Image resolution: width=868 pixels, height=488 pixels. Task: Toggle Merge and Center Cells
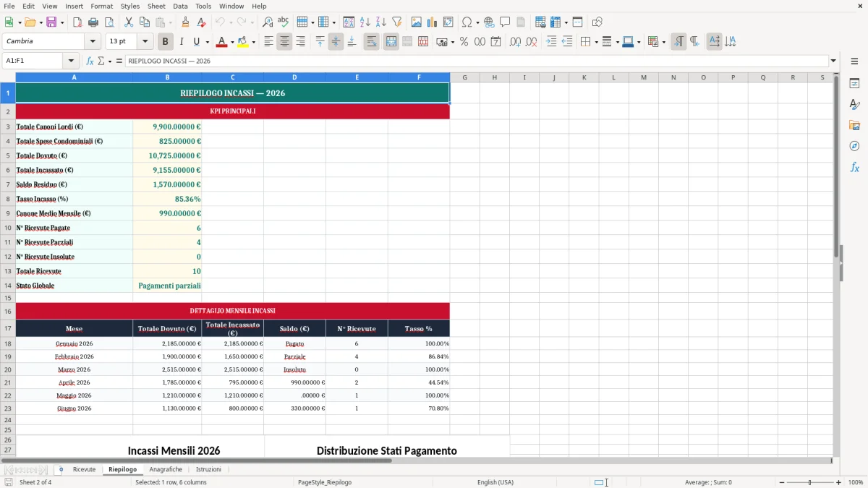tap(391, 42)
